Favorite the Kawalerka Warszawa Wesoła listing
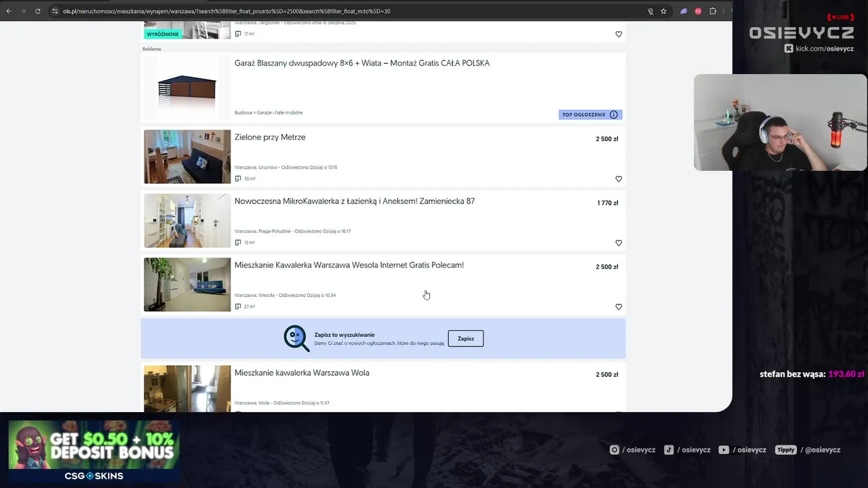Image resolution: width=868 pixels, height=488 pixels. [x=618, y=307]
